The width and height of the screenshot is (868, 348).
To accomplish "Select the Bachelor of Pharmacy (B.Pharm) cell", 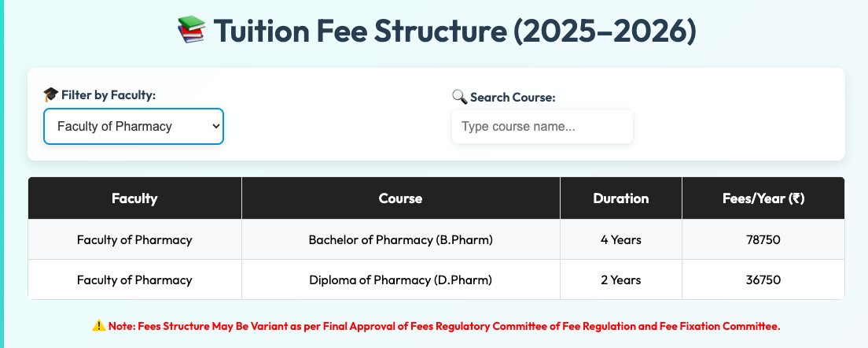I will click(401, 240).
